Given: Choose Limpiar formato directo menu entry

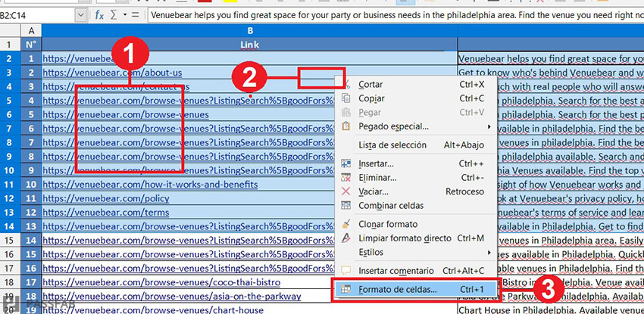Looking at the screenshot, I should coord(405,238).
